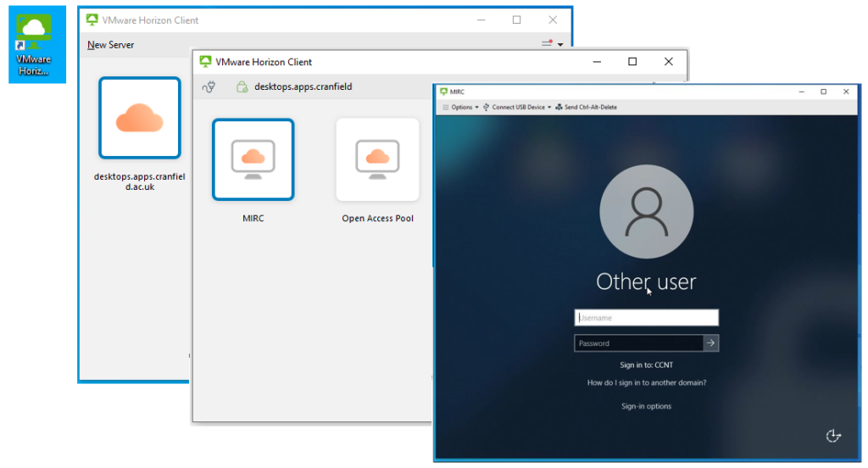
Task: Submit password with the arrow button
Action: (x=711, y=343)
